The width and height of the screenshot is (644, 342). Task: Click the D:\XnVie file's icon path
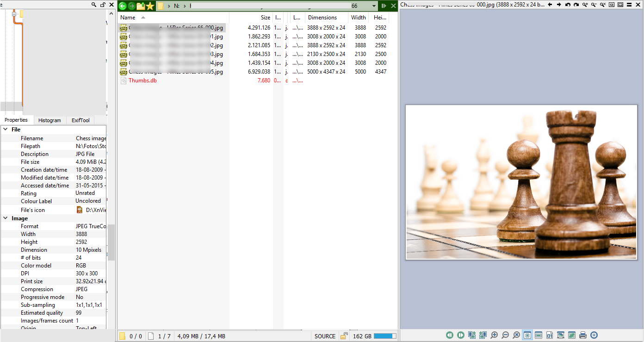coord(96,210)
